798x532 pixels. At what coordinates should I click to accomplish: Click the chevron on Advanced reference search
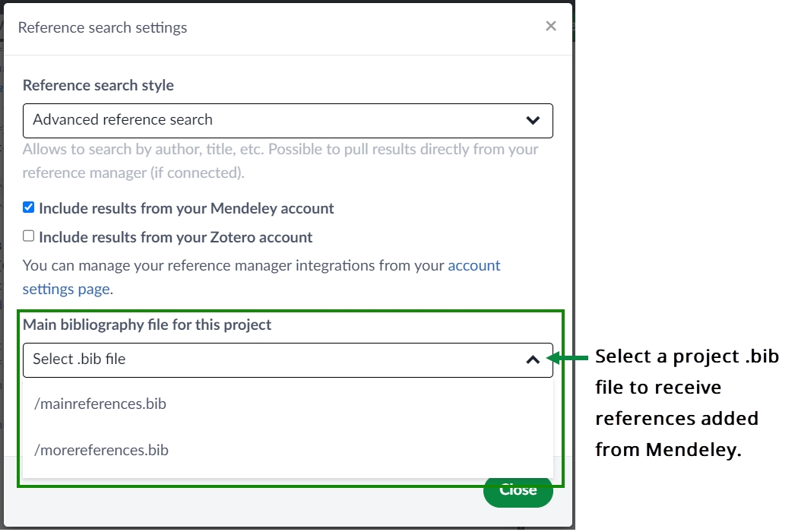pyautogui.click(x=533, y=120)
